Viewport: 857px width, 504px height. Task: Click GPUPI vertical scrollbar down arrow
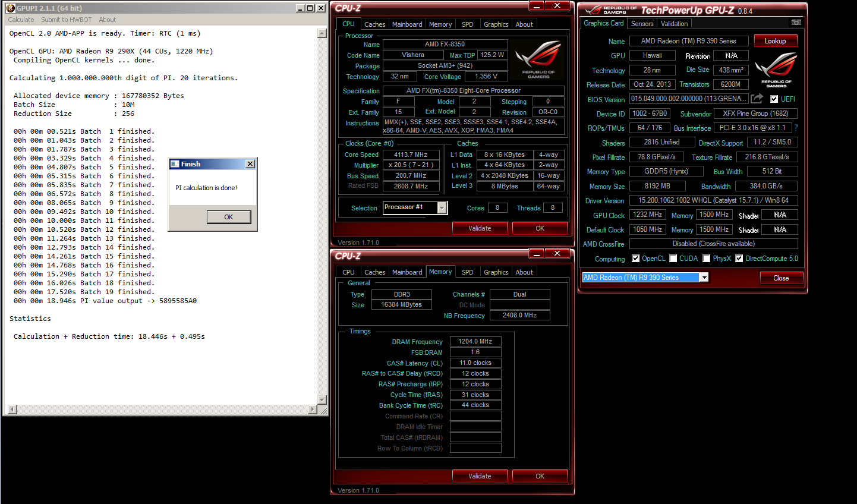(322, 400)
